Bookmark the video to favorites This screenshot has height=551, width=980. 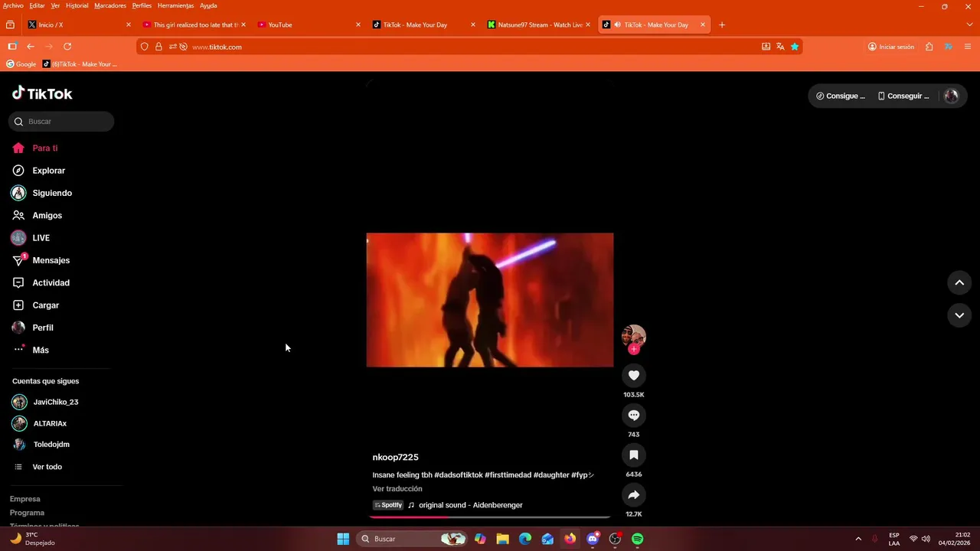click(634, 455)
